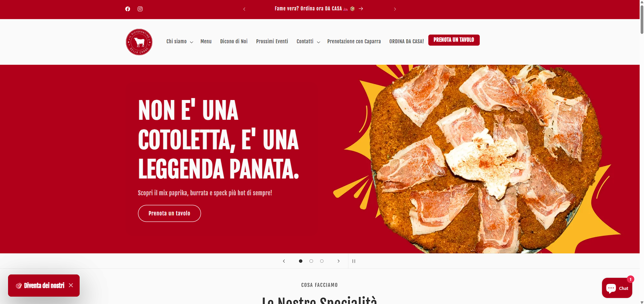Open the Menu navigation item
Screen dimensions: 644x304
point(206,42)
